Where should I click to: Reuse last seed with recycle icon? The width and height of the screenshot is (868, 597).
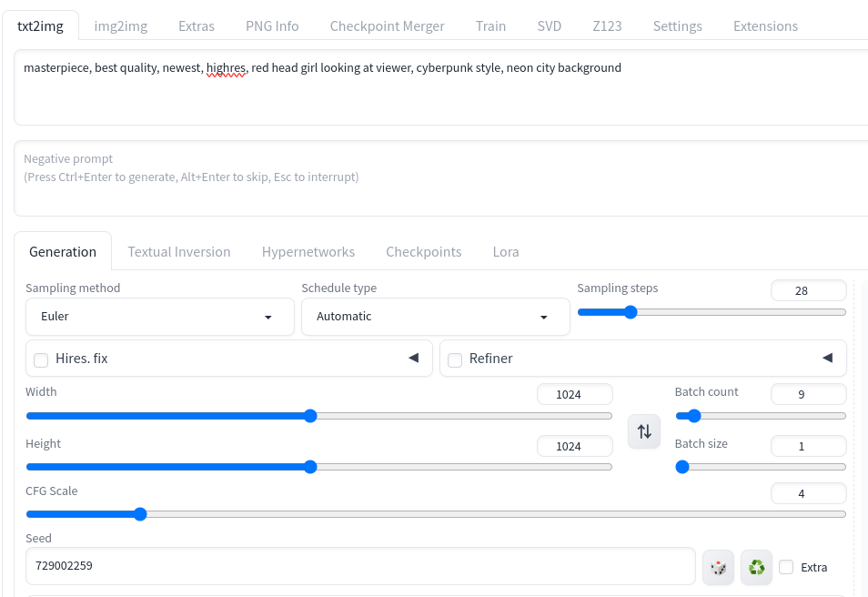click(x=756, y=567)
